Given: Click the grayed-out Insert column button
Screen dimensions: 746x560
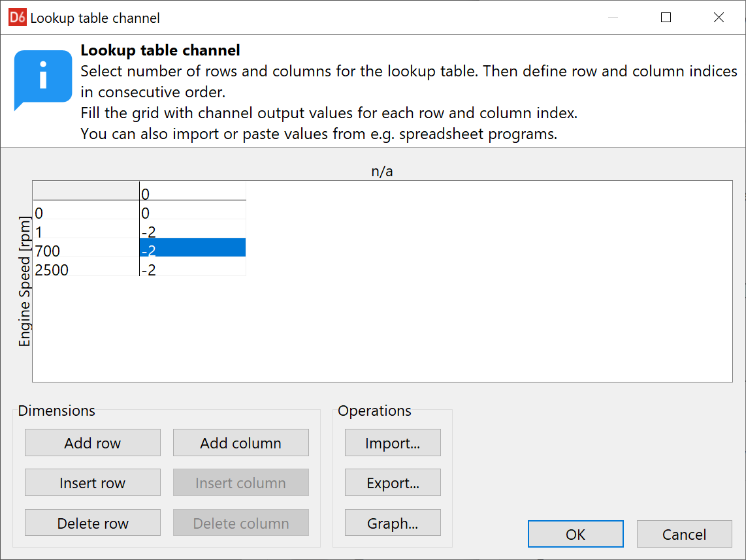Looking at the screenshot, I should pos(241,482).
